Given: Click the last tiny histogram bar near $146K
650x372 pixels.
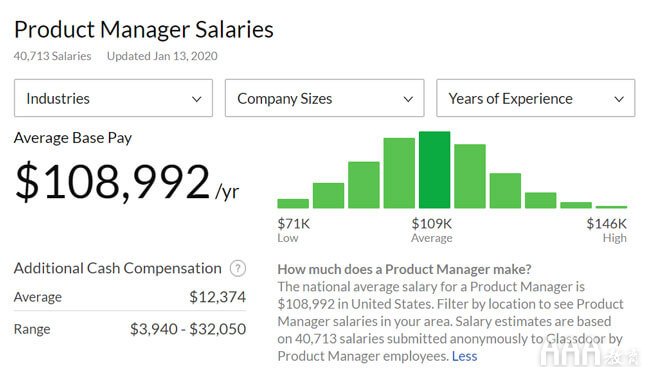Looking at the screenshot, I should click(611, 207).
